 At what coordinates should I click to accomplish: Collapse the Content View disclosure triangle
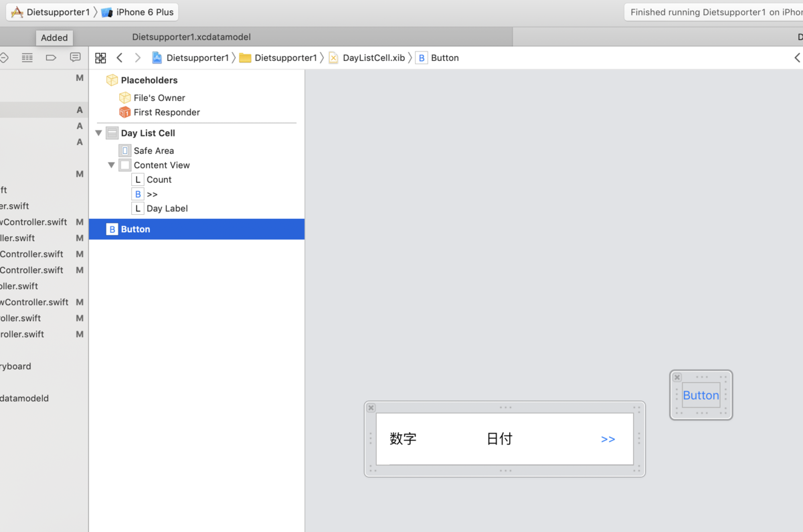click(x=112, y=165)
